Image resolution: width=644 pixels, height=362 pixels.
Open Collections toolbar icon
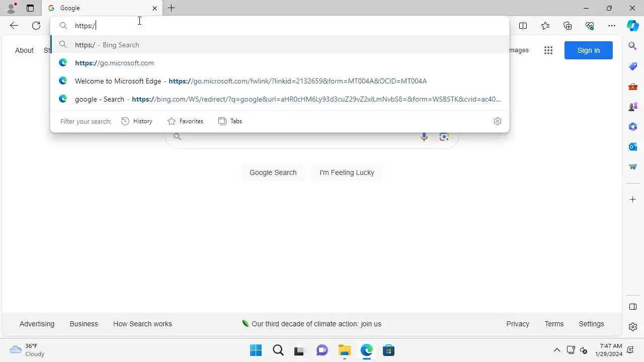pos(568,26)
